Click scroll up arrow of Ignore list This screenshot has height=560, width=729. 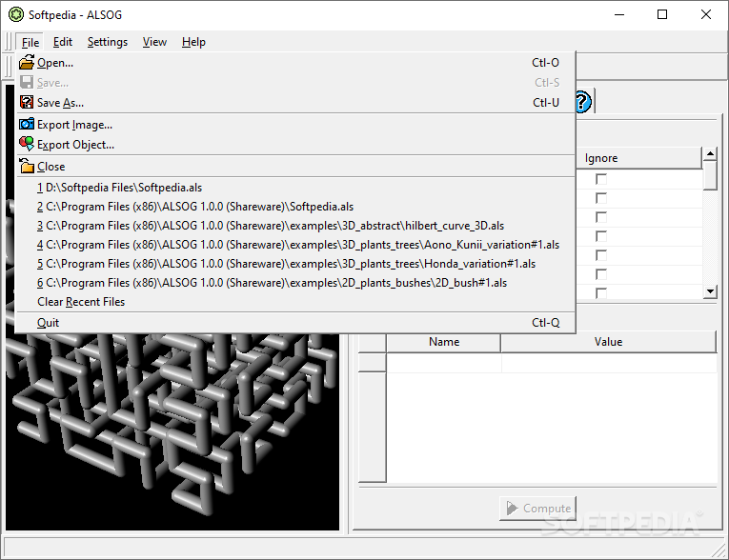point(710,154)
